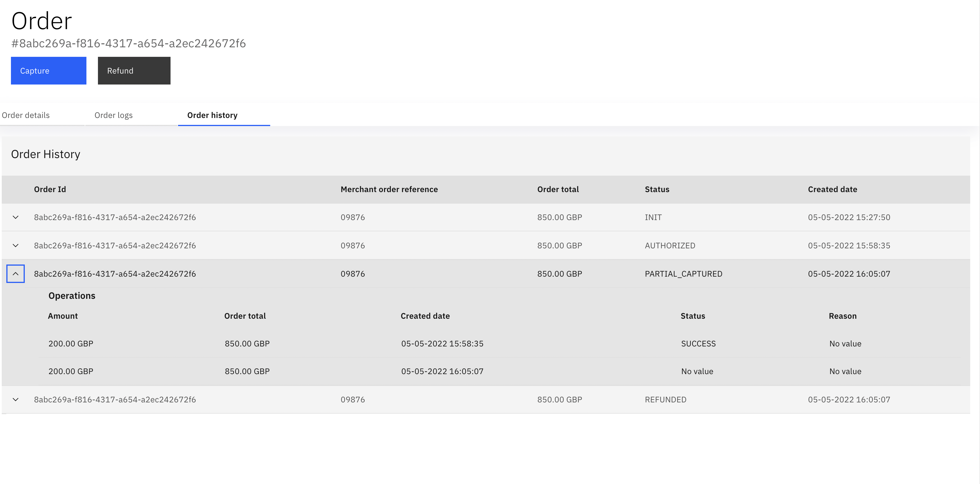980x484 pixels.
Task: Click the Capture button
Action: click(x=48, y=70)
